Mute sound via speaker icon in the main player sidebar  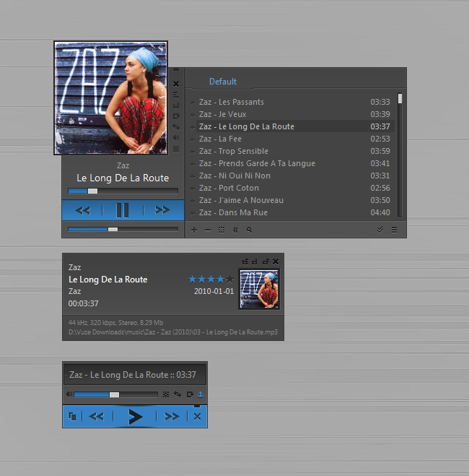[176, 138]
